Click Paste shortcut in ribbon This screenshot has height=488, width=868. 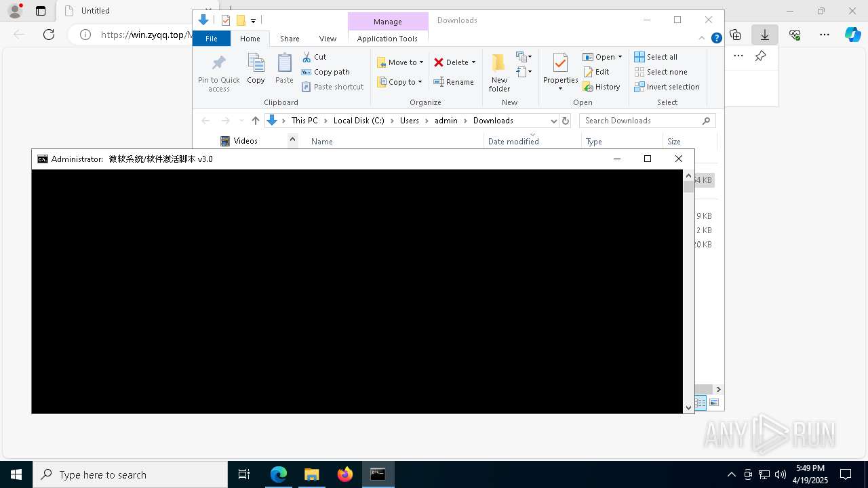[332, 87]
